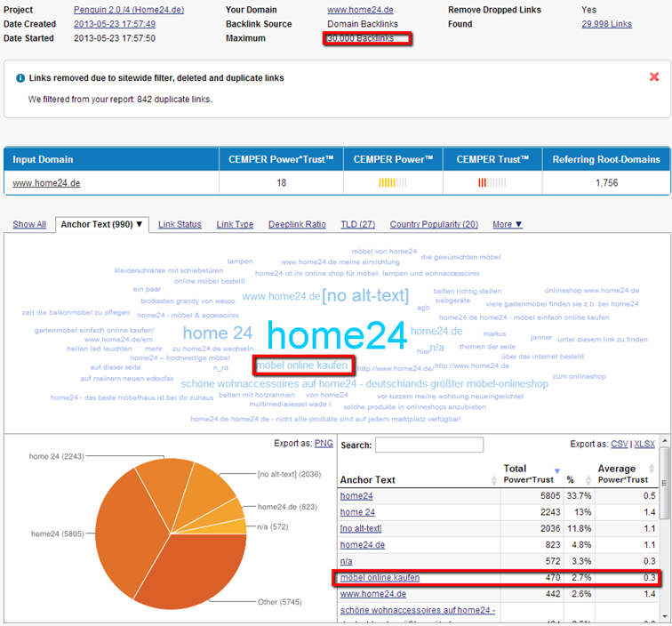Open the Penguin 2.0 /4 (Home24.de) project link
This screenshot has height=626, width=672.
pyautogui.click(x=129, y=10)
